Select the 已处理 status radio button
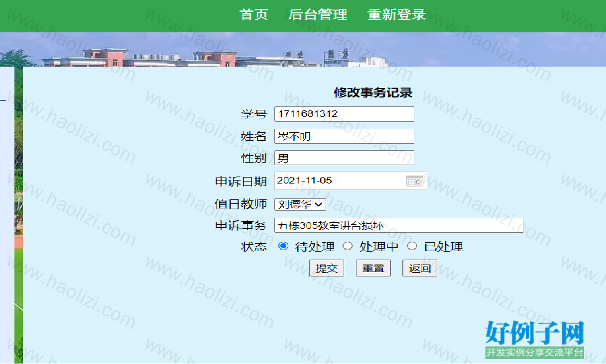This screenshot has height=364, width=606. point(412,246)
